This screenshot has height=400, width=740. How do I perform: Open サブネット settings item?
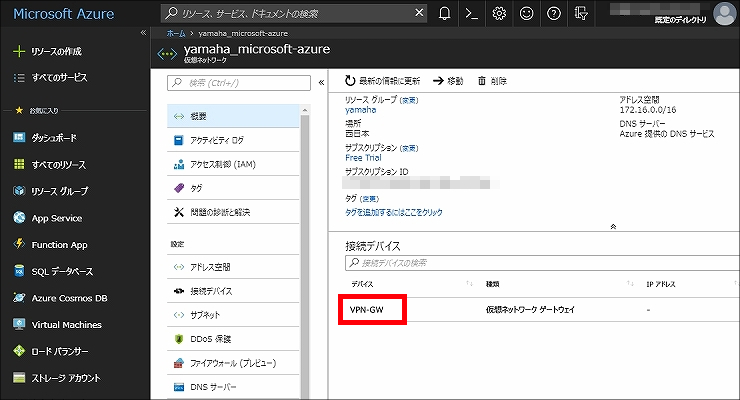[x=233, y=315]
